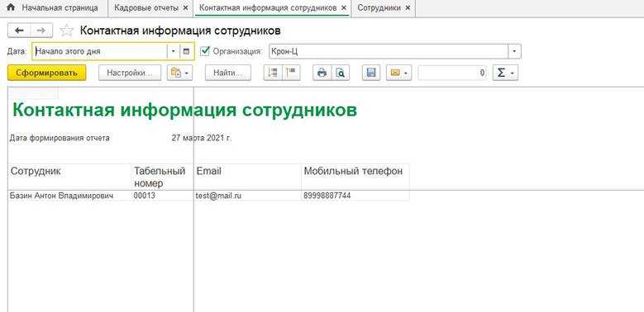Image resolution: width=644 pixels, height=312 pixels.
Task: Collapse all groups in the report
Action: (291, 73)
